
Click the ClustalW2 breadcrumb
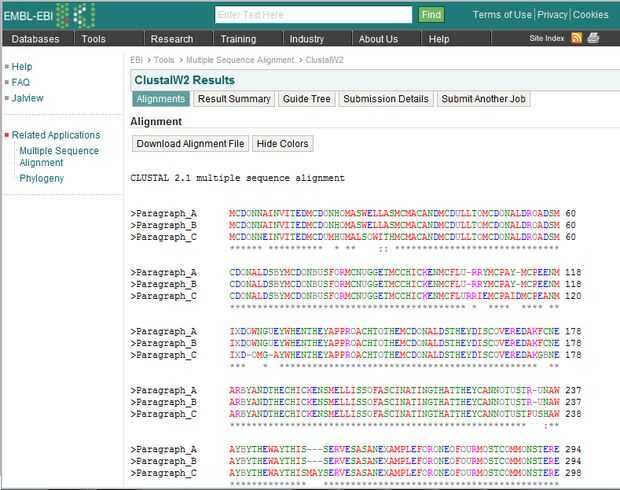point(324,60)
